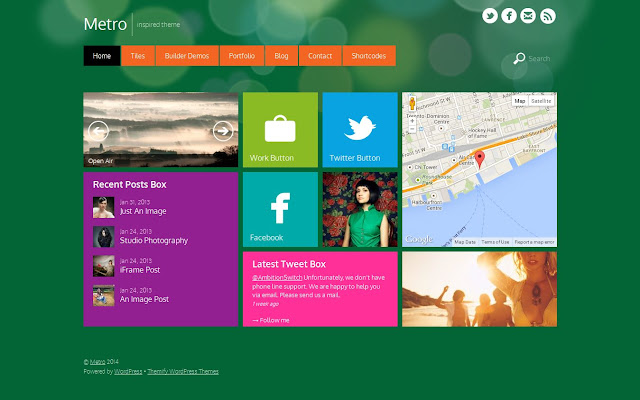Image resolution: width=640 pixels, height=400 pixels.
Task: Switch map to Satellite view
Action: point(541,101)
